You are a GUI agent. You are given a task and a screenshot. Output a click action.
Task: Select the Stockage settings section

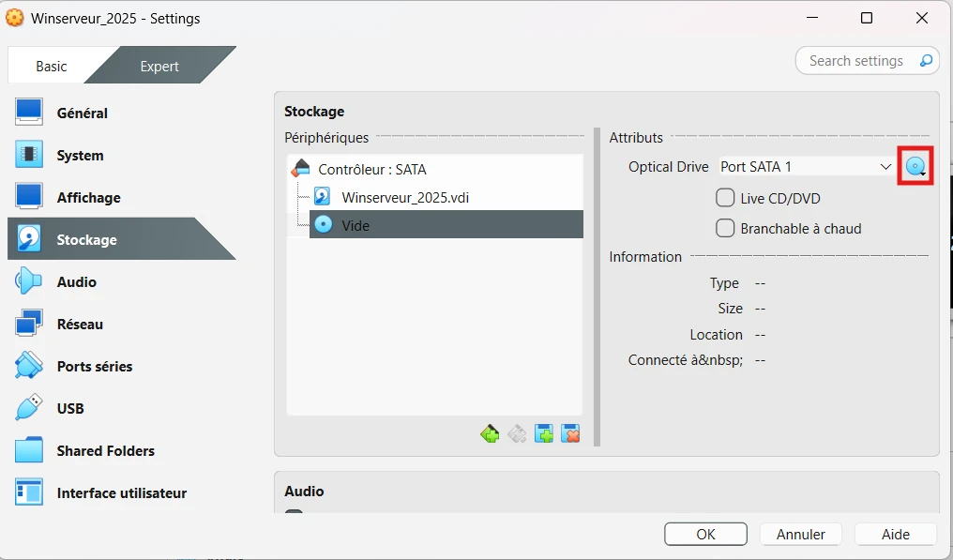122,239
